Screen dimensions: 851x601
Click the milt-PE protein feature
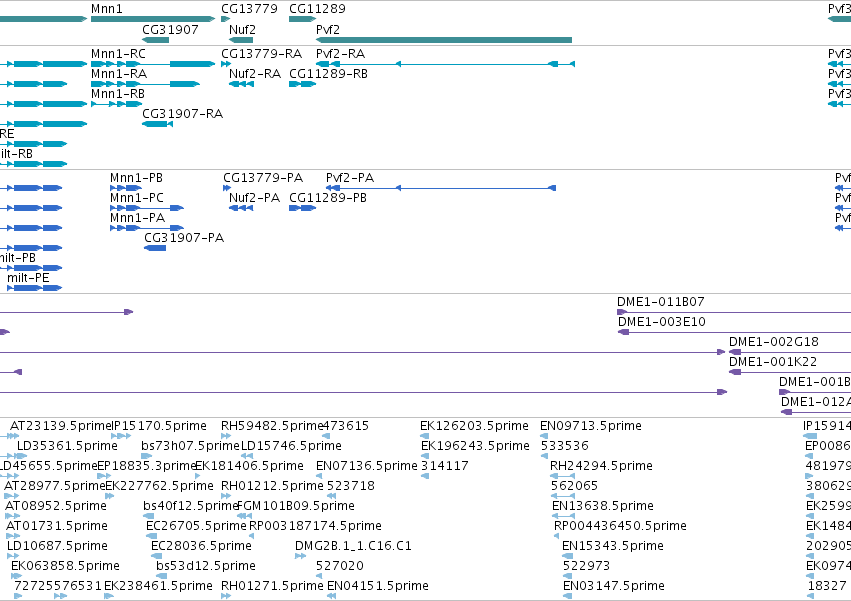(x=35, y=288)
